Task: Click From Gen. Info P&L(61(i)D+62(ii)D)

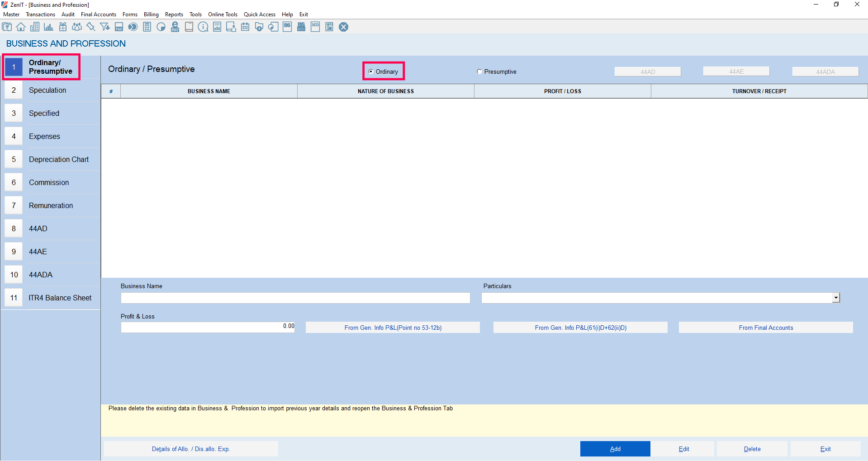Action: coord(581,328)
